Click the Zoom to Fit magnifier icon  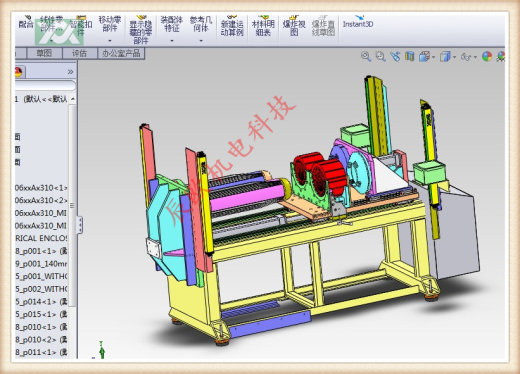pyautogui.click(x=366, y=56)
